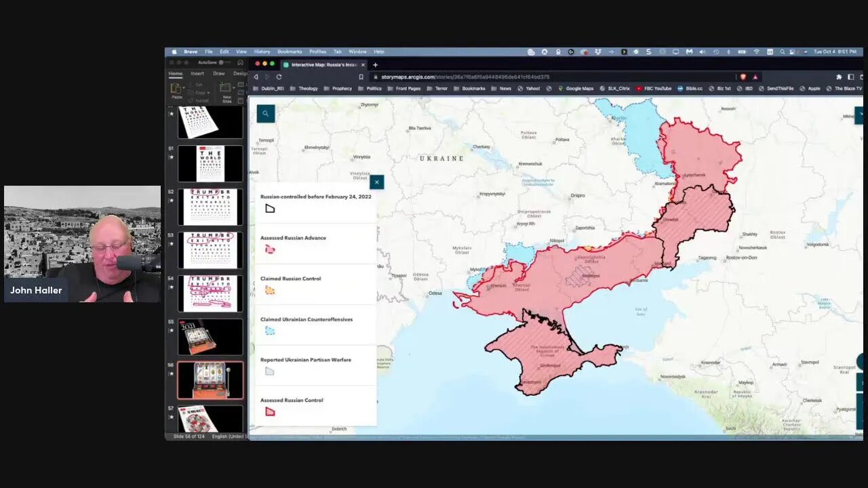Select slide 52 thumbnail in PowerPoint
The image size is (868, 488).
210,207
